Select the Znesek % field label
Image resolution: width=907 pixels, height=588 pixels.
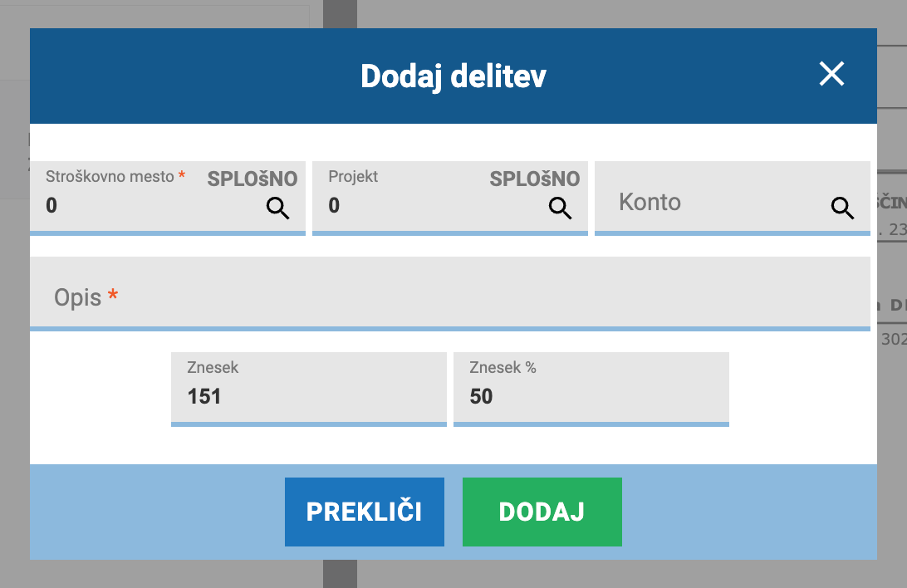[503, 367]
